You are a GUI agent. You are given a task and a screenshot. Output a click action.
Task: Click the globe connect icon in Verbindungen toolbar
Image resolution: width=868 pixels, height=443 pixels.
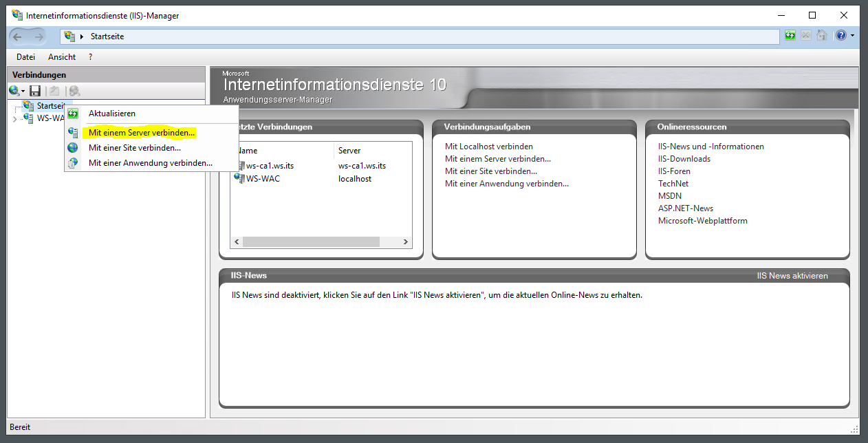pos(14,91)
